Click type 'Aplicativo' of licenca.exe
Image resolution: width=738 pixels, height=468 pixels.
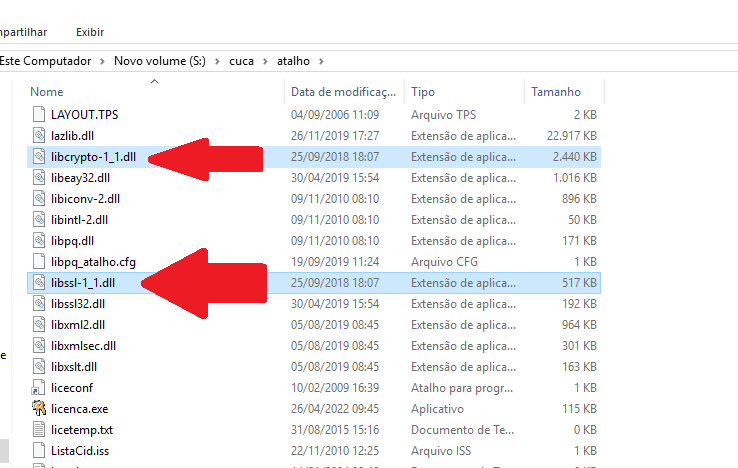click(437, 409)
